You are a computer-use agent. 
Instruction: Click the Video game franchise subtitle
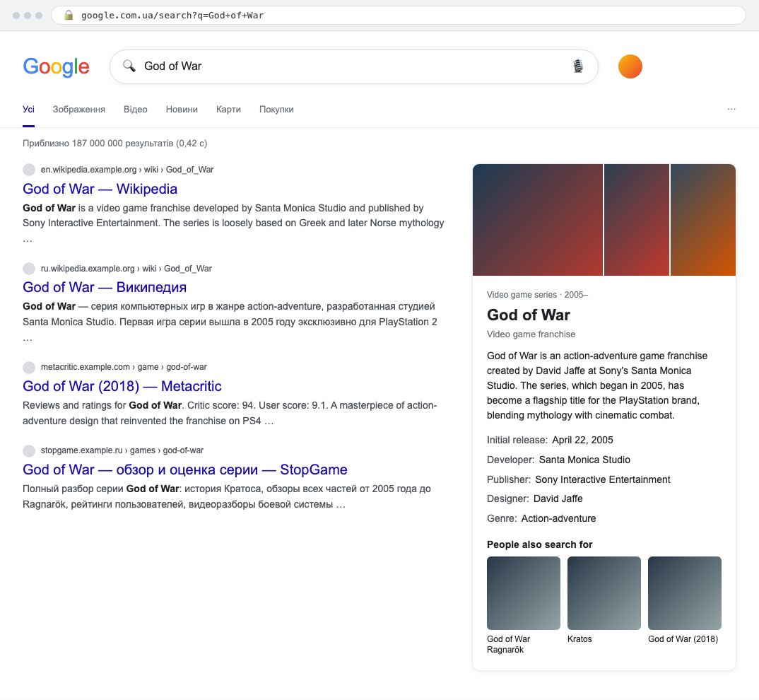(x=531, y=334)
